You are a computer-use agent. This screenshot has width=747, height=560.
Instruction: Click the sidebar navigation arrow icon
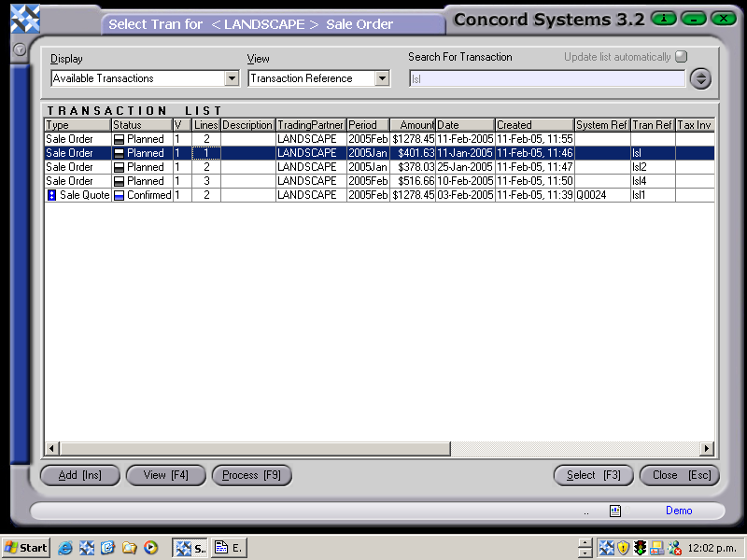click(x=19, y=50)
